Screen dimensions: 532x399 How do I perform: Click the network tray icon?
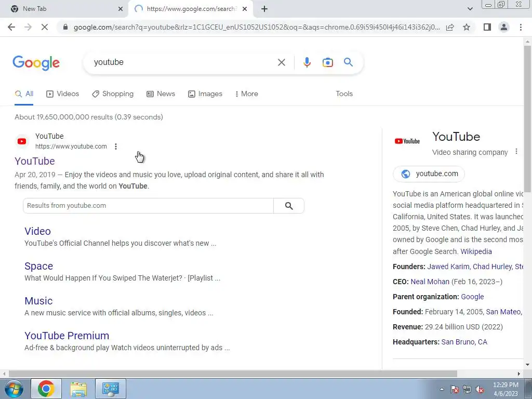tap(467, 390)
